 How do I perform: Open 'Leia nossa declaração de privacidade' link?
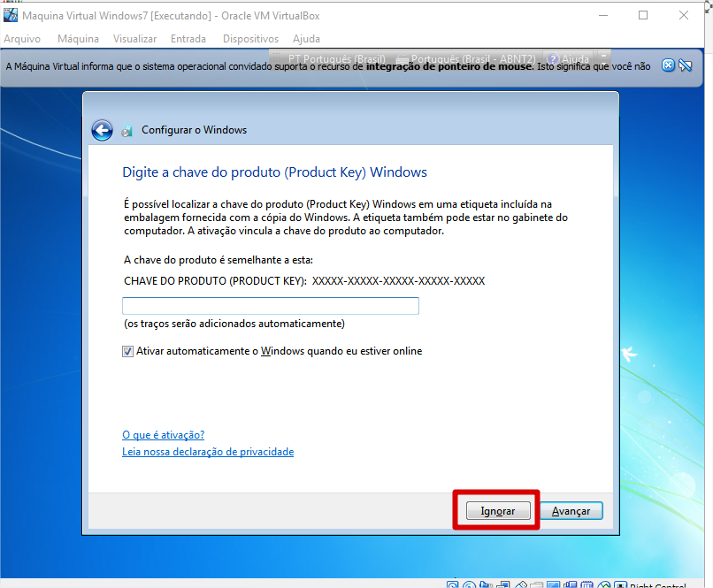208,452
